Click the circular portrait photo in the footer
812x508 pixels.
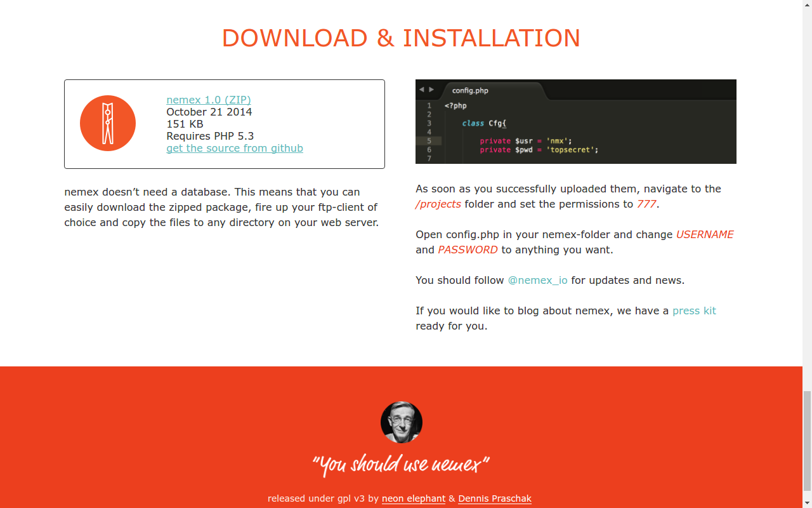coord(401,422)
